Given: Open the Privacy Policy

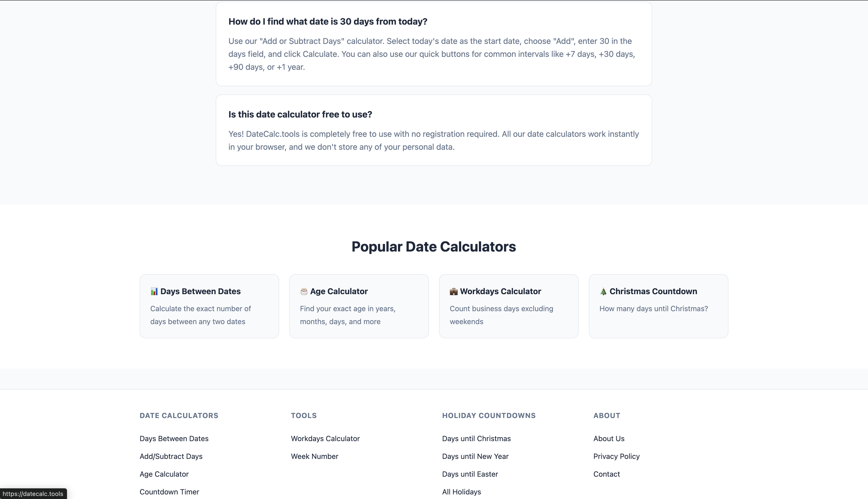Looking at the screenshot, I should [x=616, y=456].
